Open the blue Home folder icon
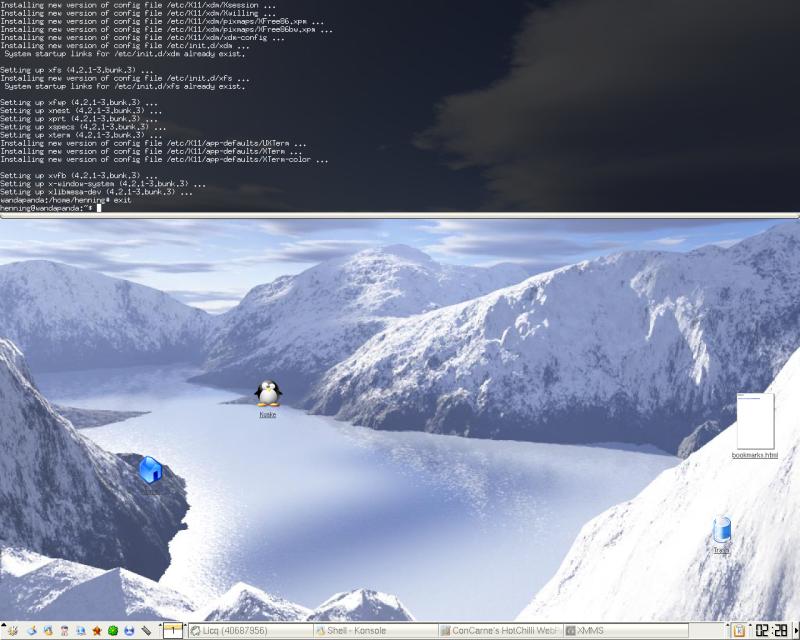The image size is (800, 640). pyautogui.click(x=151, y=470)
